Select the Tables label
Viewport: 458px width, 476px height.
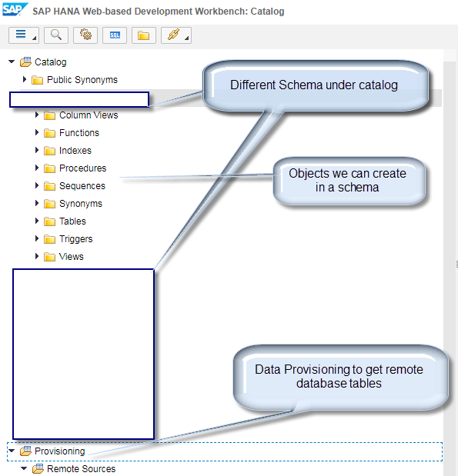[72, 221]
